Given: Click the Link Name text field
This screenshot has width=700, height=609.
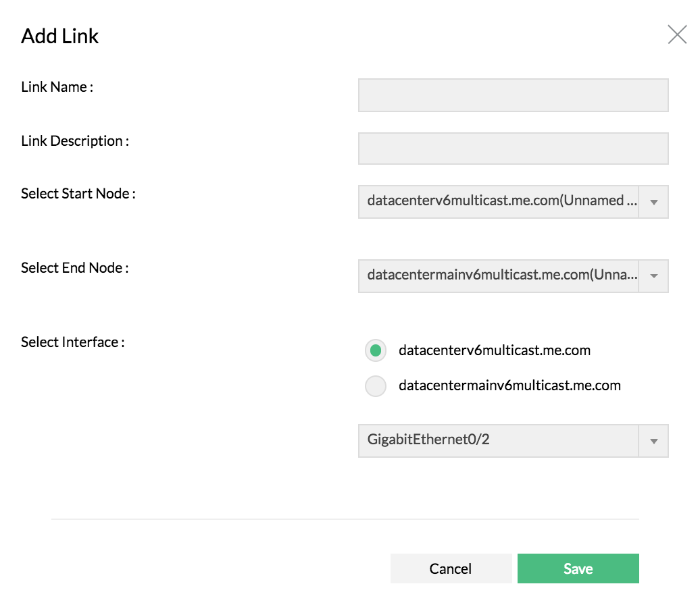Looking at the screenshot, I should pyautogui.click(x=513, y=95).
